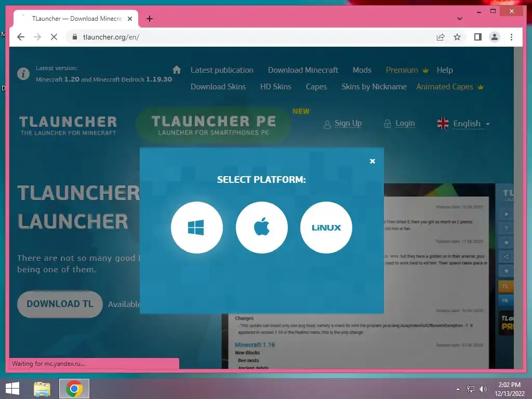Open the volume tray icon
Screen dimensions: 532x399
483,389
